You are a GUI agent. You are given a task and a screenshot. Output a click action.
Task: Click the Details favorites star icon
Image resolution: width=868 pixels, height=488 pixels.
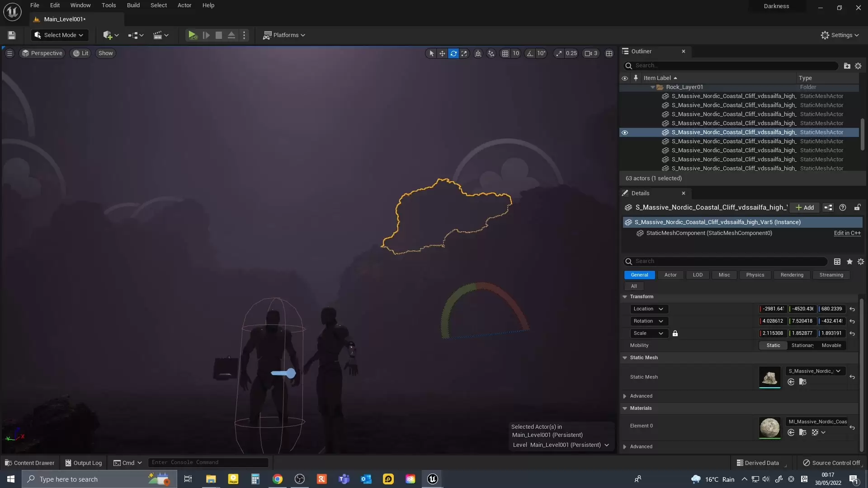click(849, 262)
